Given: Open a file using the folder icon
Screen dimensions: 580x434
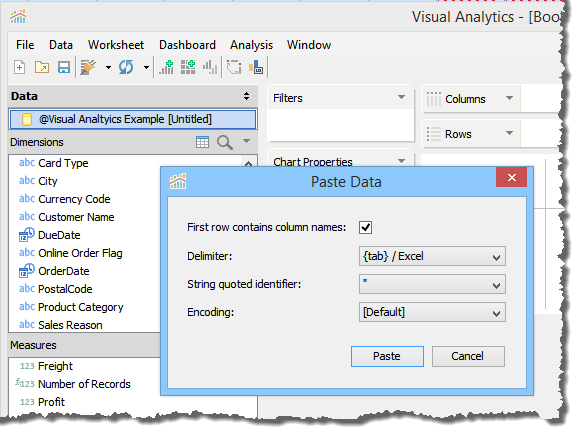Looking at the screenshot, I should [x=42, y=67].
